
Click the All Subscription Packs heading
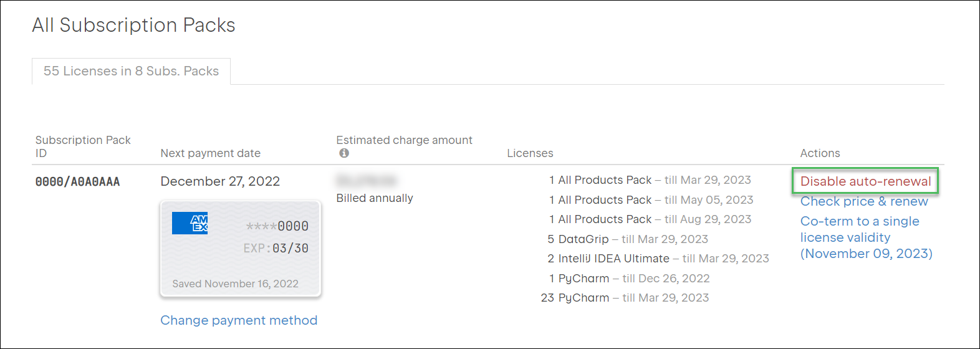[133, 25]
